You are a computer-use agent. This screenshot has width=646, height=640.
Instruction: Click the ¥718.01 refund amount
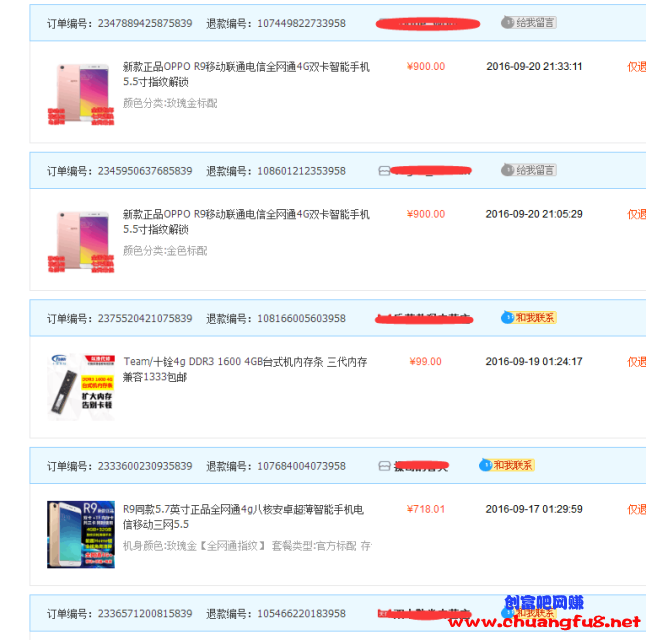426,509
